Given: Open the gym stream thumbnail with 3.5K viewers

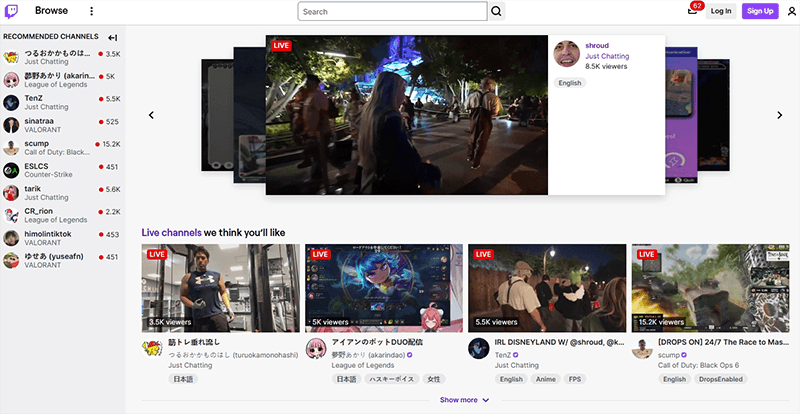Looking at the screenshot, I should (x=221, y=288).
